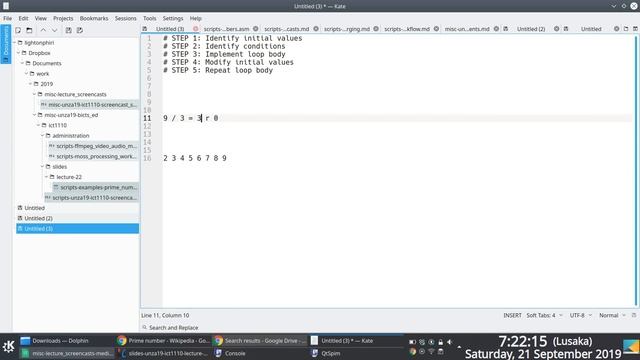The height and width of the screenshot is (360, 640).
Task: Toggle the INSERT mode indicator
Action: (512, 316)
